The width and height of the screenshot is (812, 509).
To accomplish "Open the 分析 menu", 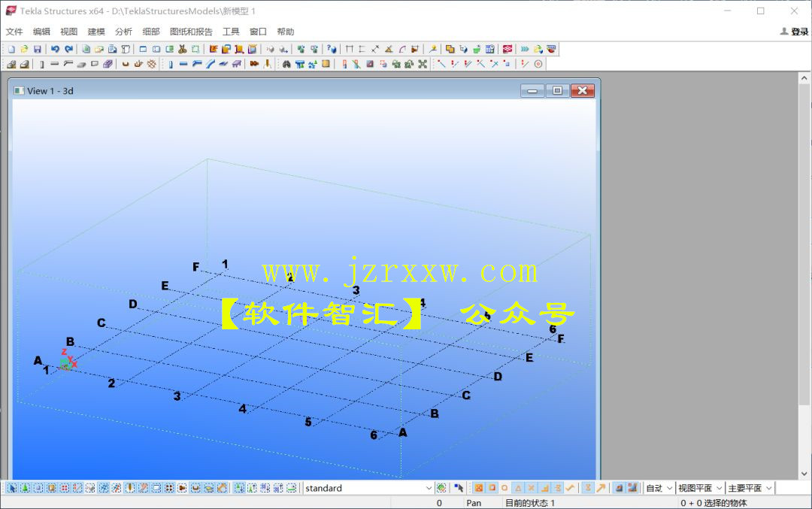I will click(x=124, y=32).
